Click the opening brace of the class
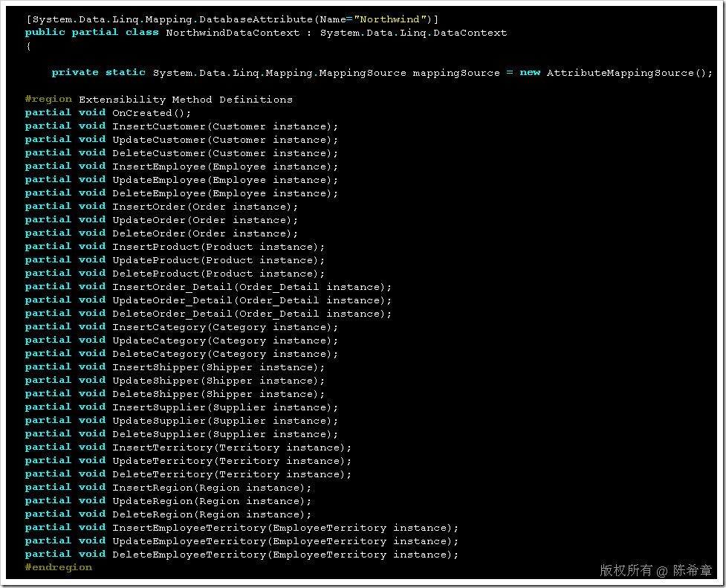The width and height of the screenshot is (726, 588). point(29,46)
